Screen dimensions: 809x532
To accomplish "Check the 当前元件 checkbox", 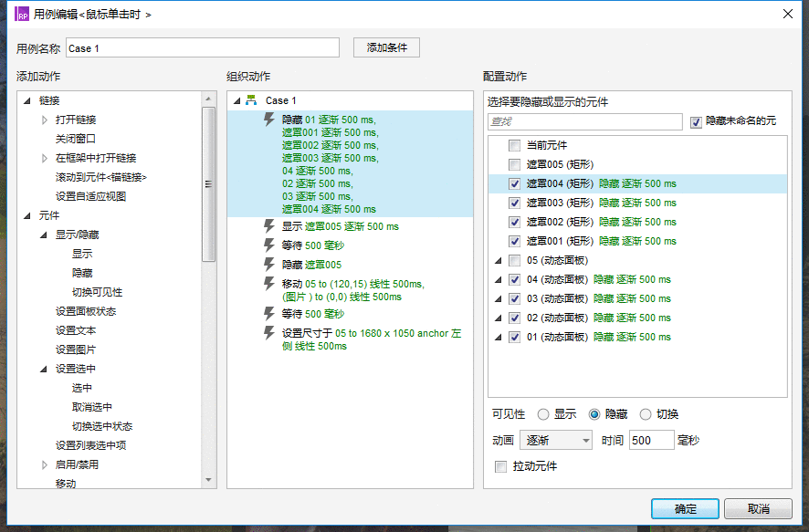I will [514, 145].
